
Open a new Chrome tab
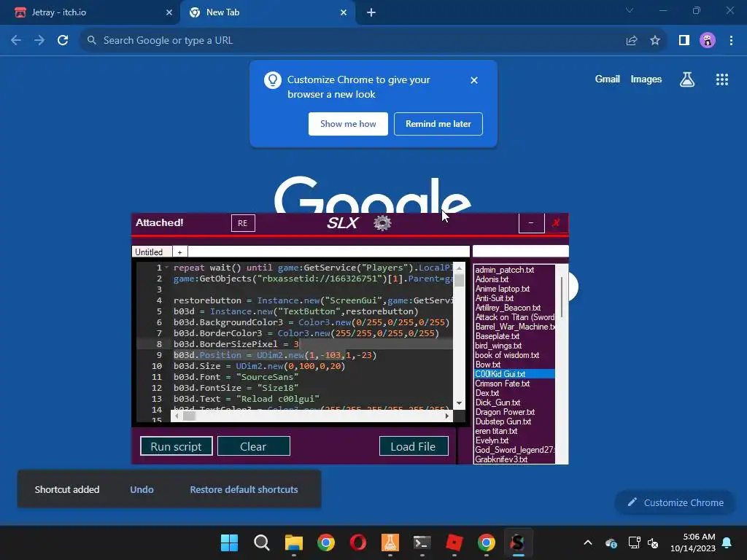371,13
